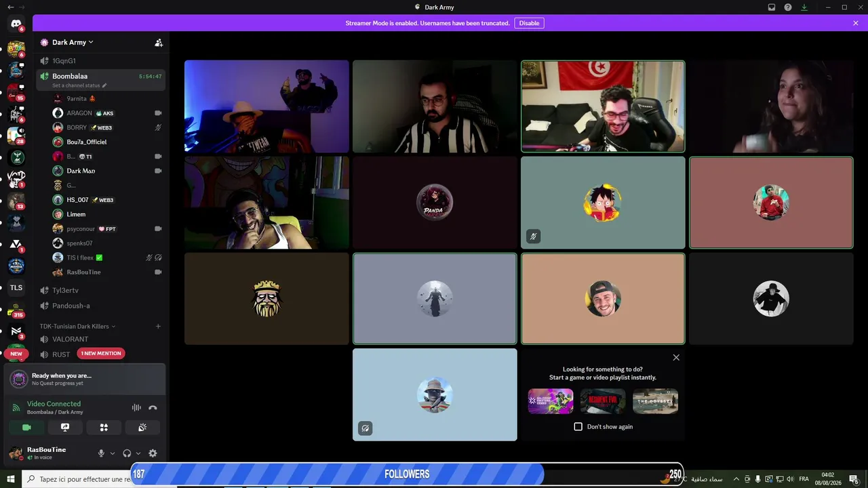This screenshot has width=868, height=488.
Task: Mute microphone in user panel
Action: click(x=101, y=453)
